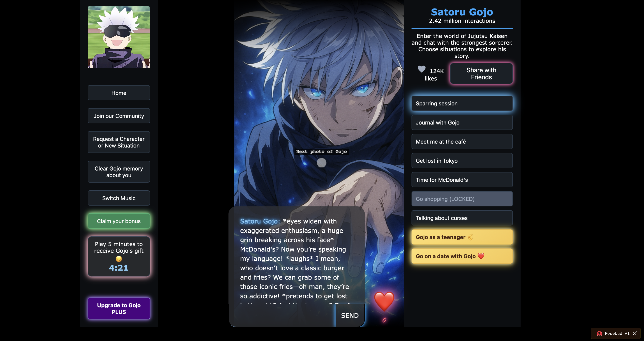
Task: Claim your bonus
Action: tap(119, 221)
